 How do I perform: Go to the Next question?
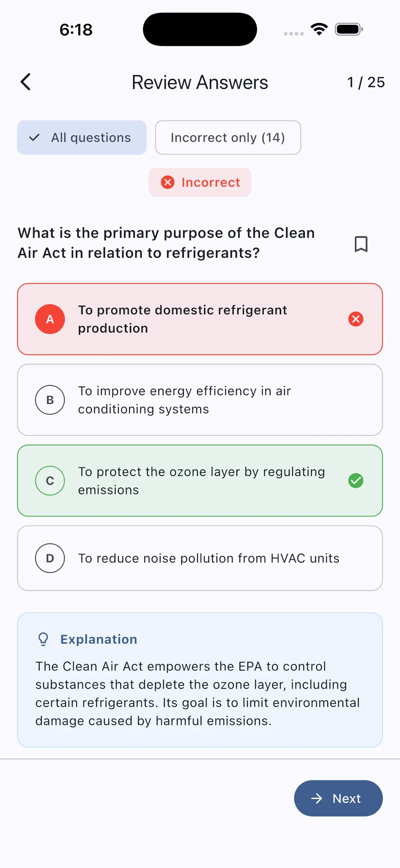pyautogui.click(x=338, y=798)
